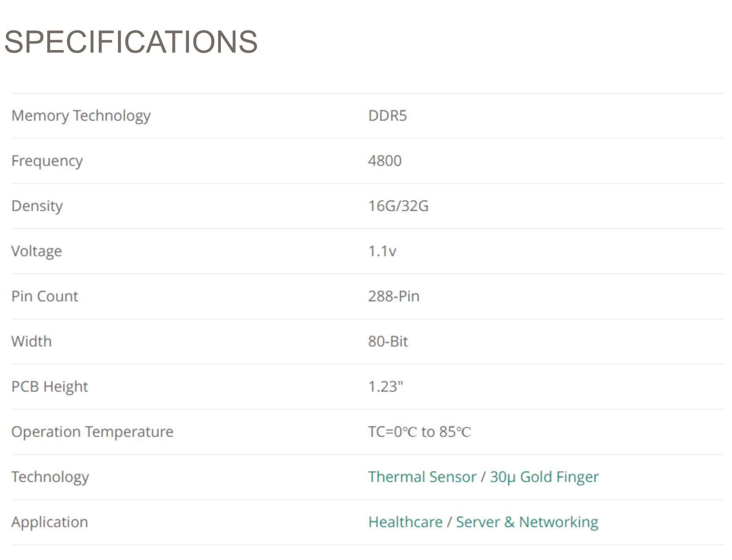This screenshot has height=560, width=732.
Task: Select the 288-Pin value
Action: click(x=394, y=296)
